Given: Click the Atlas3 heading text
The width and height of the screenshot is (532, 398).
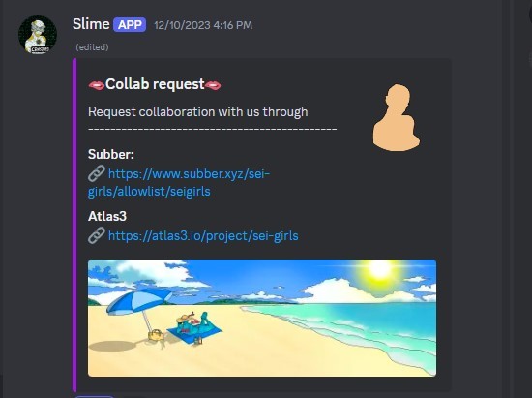Looking at the screenshot, I should 107,216.
